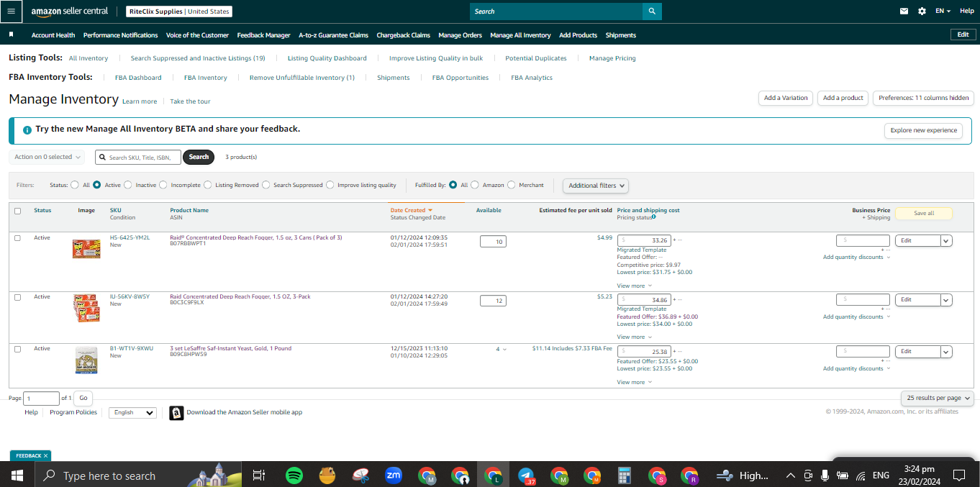Tick the select-all checkbox in table header
This screenshot has height=487, width=980.
(x=17, y=211)
